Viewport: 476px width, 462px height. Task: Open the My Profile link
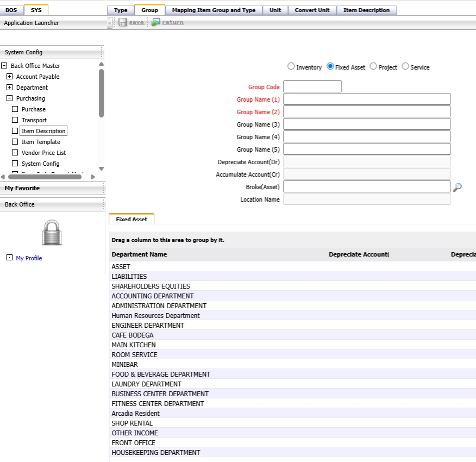click(29, 258)
